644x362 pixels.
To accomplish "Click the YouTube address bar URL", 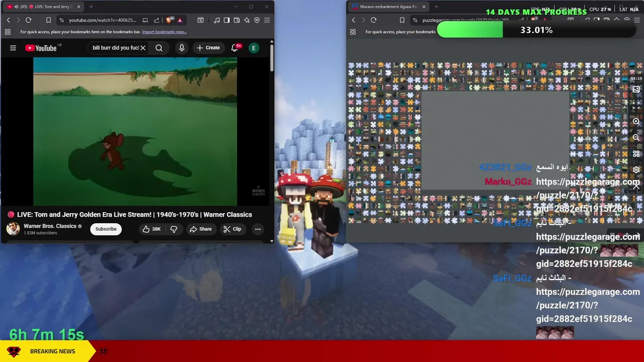I will pos(102,20).
